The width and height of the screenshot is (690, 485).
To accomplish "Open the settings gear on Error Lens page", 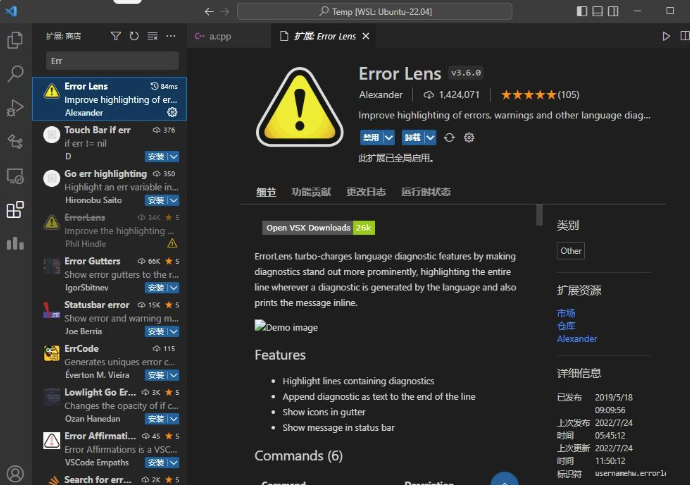I will coord(469,138).
